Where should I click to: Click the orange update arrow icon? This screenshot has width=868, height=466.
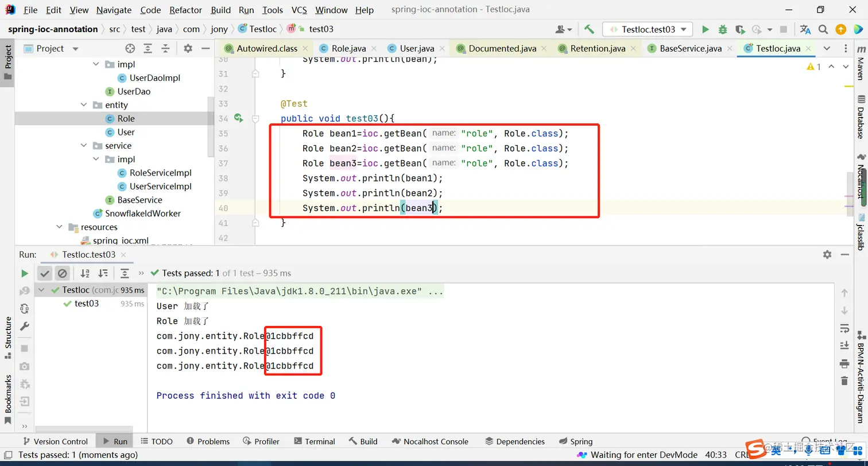click(x=840, y=29)
